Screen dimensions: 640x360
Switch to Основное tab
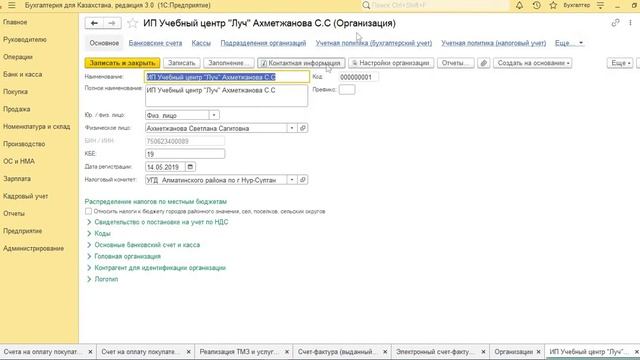click(x=104, y=43)
